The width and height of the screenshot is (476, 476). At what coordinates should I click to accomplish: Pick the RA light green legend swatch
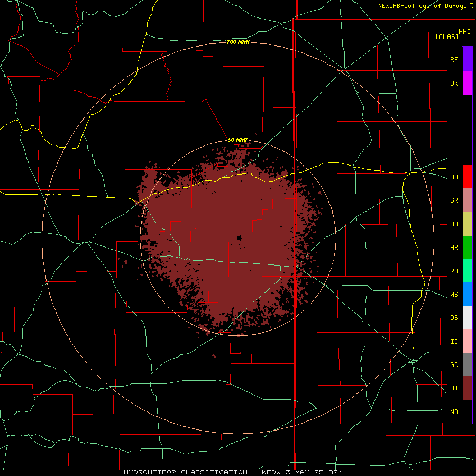coord(467,271)
